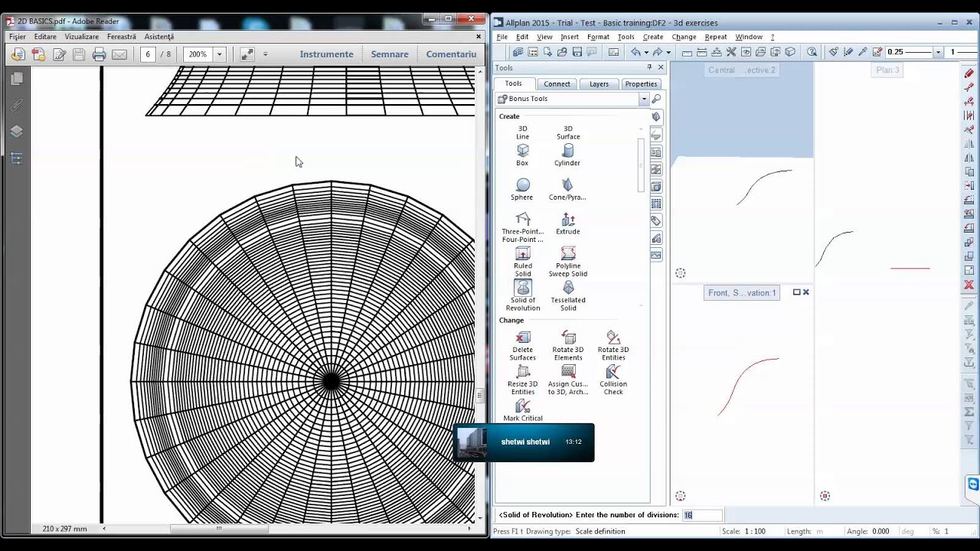Viewport: 980px width, 551px height.
Task: Switch to the Connect tab
Action: click(557, 84)
